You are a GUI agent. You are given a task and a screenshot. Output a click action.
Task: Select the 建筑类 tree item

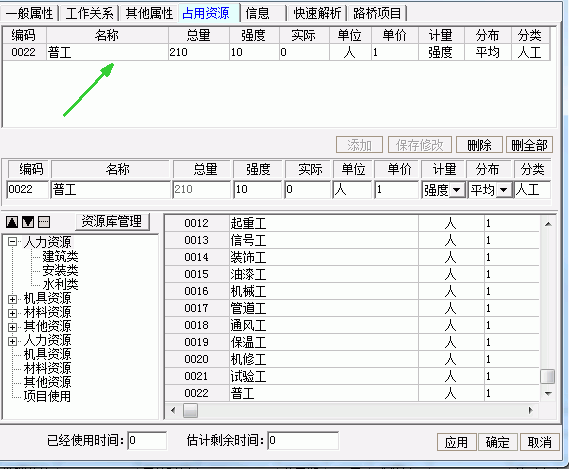[x=60, y=256]
